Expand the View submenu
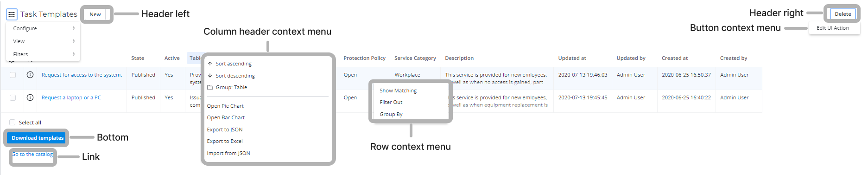Viewport: 868px width, 175px height. 74,41
